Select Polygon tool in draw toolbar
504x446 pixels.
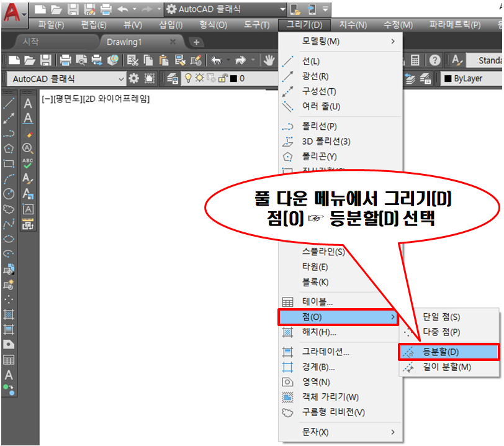coord(9,148)
